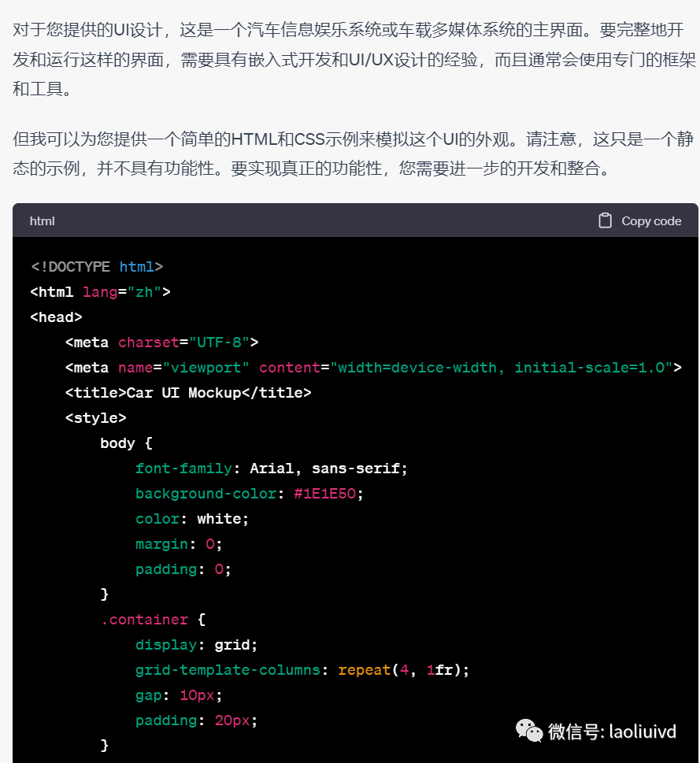This screenshot has width=700, height=763.
Task: Click the html language label
Action: [43, 221]
